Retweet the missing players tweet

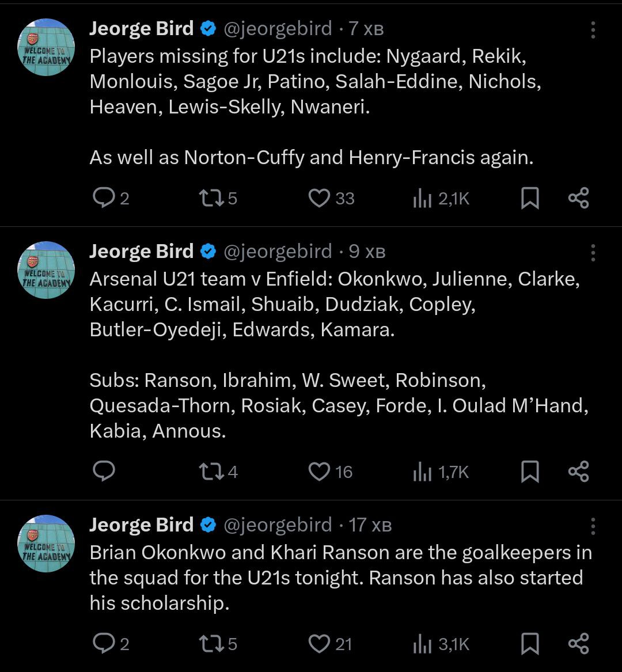(208, 199)
